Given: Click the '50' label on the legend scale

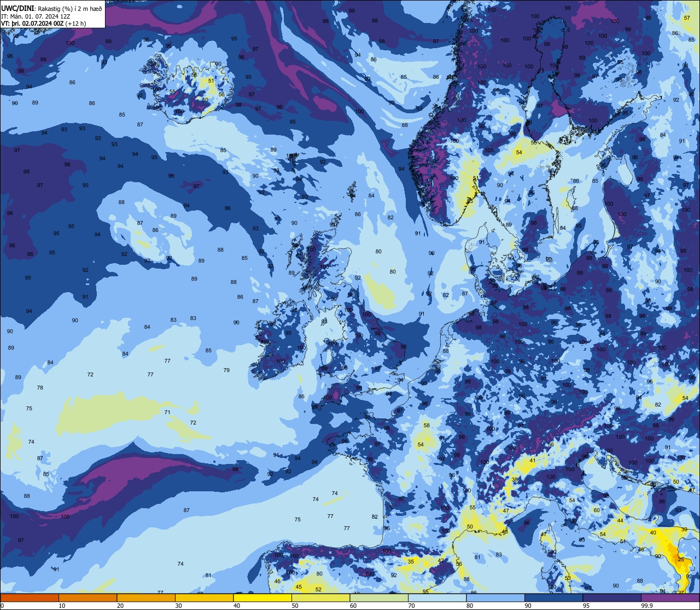Looking at the screenshot, I should coord(295,606).
